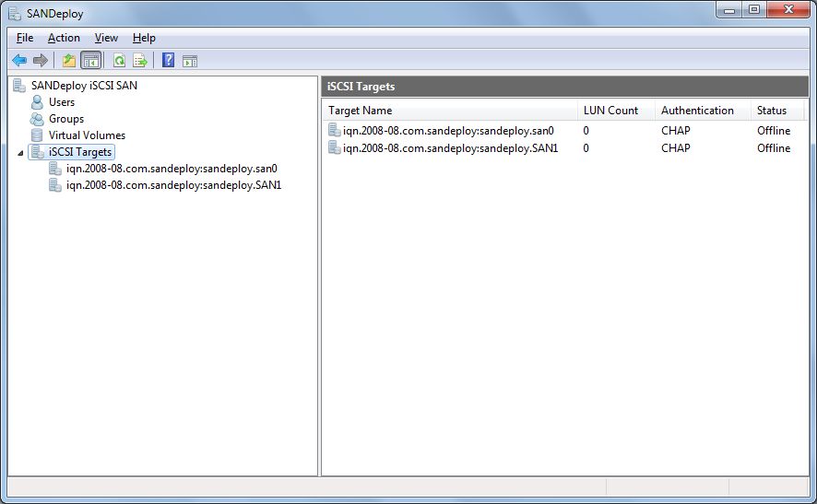Click the SANDeploy iSCSI SAN server icon
The image size is (817, 504).
click(x=19, y=86)
